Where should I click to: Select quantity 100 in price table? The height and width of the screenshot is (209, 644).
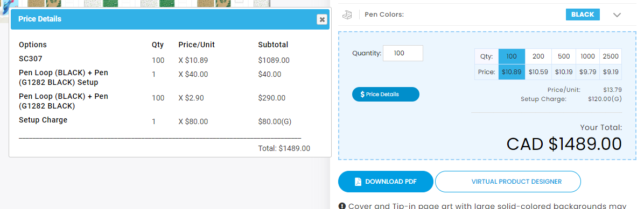(512, 56)
